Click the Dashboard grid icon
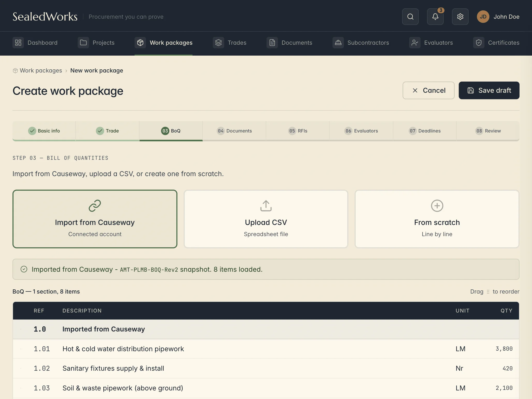The image size is (532, 399). (x=18, y=43)
